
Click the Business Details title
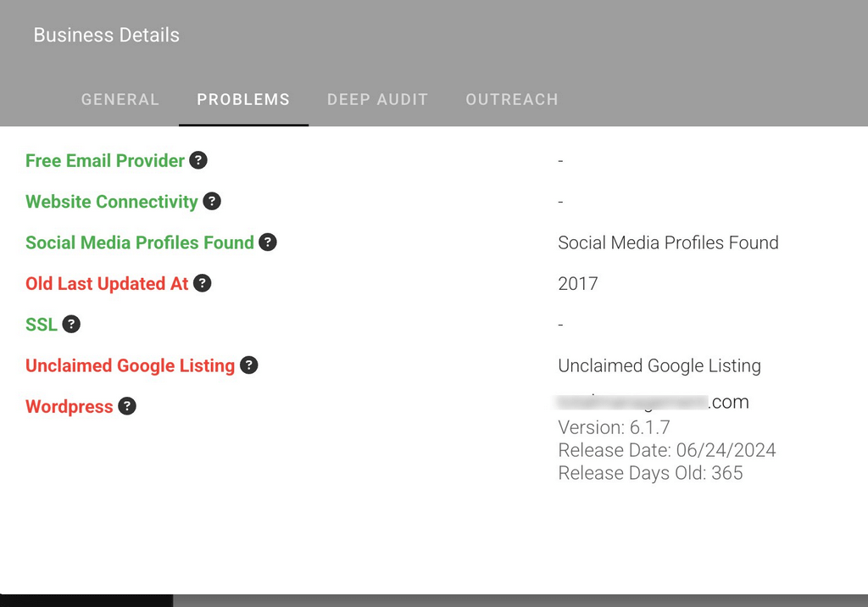tap(106, 35)
